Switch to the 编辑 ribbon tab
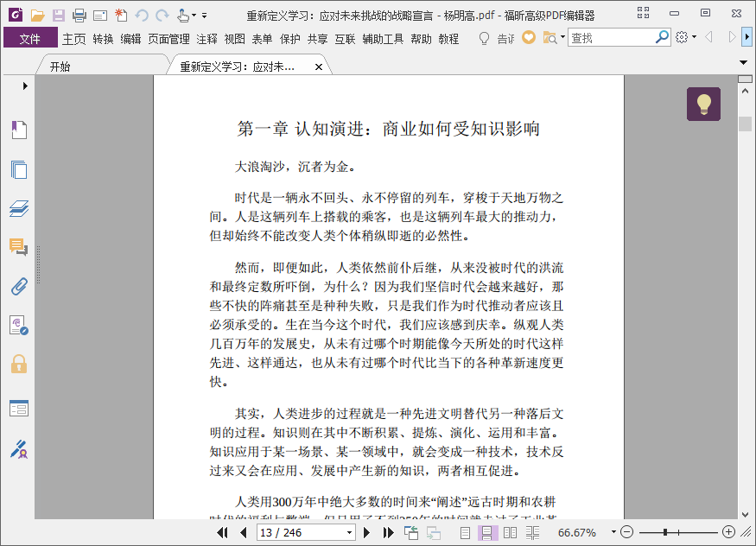The image size is (756, 546). (130, 39)
